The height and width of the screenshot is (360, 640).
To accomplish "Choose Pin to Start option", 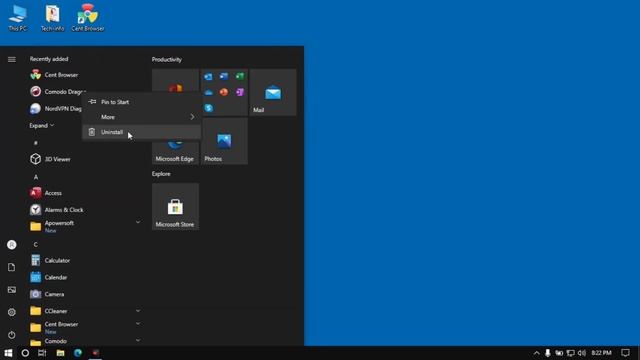I will (141, 102).
